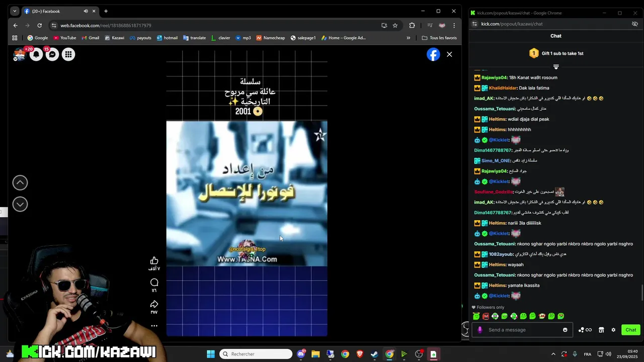Go back in the Facebook browser window
This screenshot has height=362, width=644.
coord(15,25)
